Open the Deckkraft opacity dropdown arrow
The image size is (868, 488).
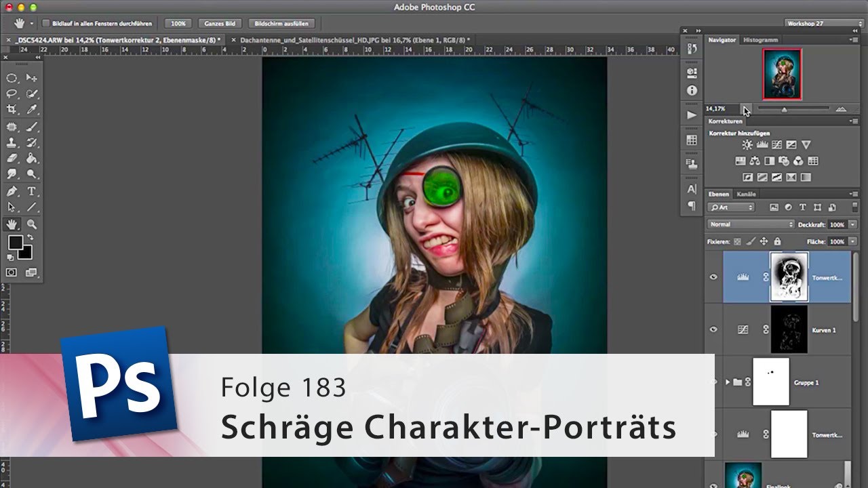[853, 224]
